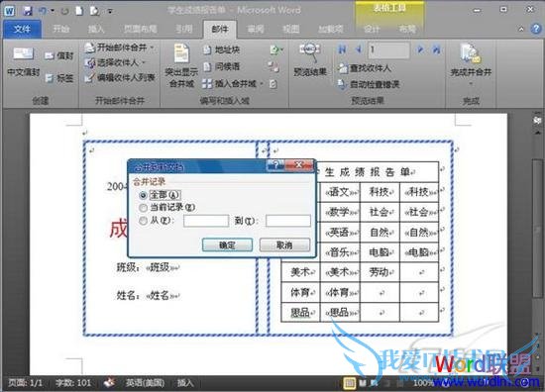The height and width of the screenshot is (392, 545).
Task: Expand the 插入合并域 dropdown arrow
Action: coord(262,84)
